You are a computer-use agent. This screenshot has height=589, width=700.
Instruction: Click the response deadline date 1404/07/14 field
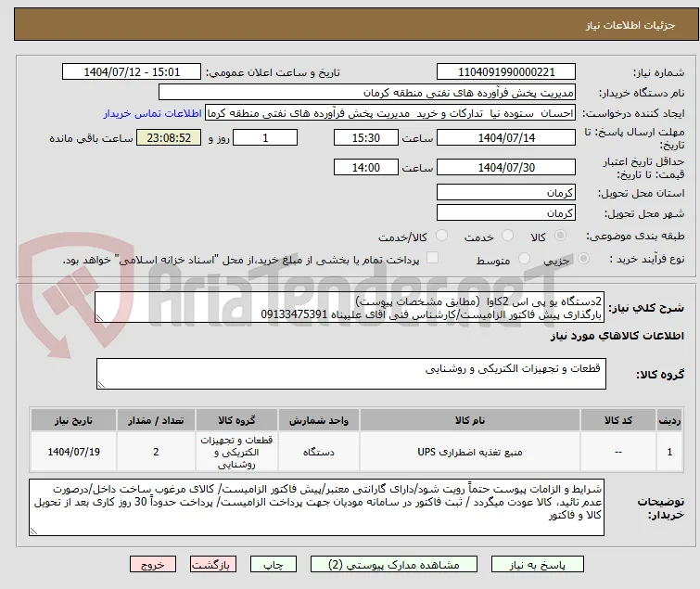[x=506, y=137]
